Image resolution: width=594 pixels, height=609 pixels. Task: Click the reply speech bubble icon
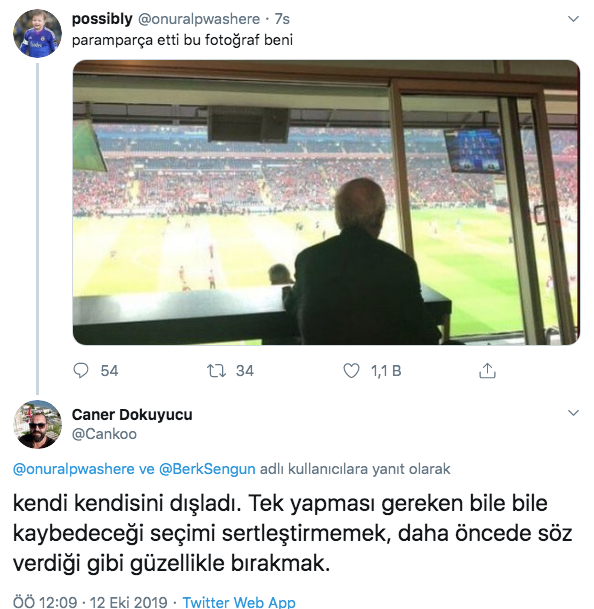coord(81,371)
